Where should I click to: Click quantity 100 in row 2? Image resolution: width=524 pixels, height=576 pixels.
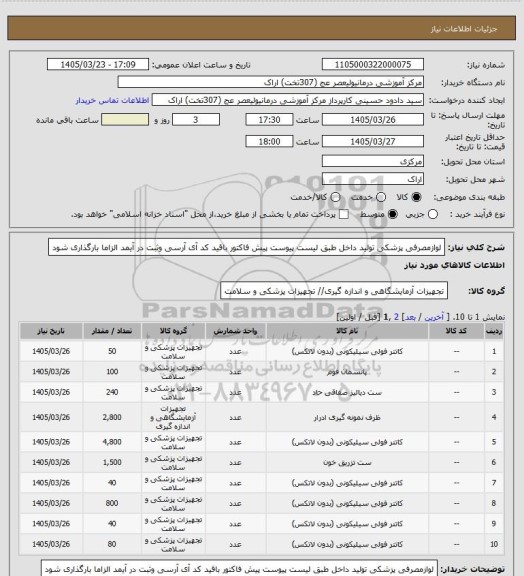pyautogui.click(x=112, y=372)
